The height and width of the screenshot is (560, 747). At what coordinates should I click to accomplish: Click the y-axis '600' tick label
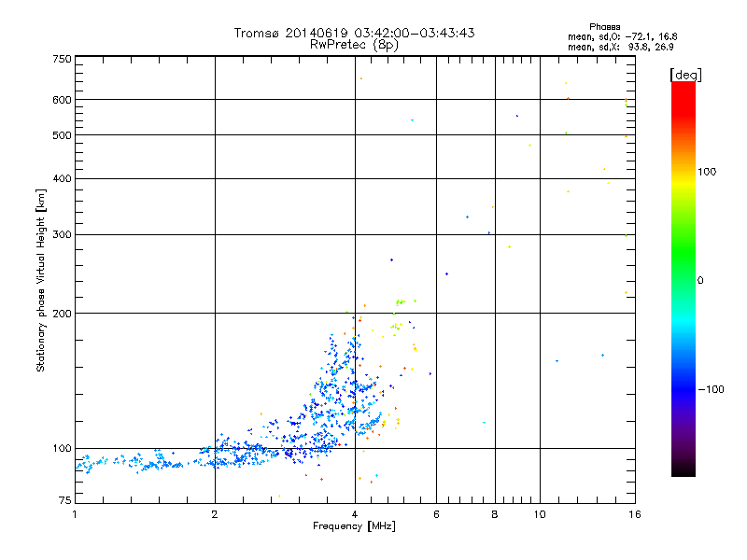click(x=62, y=100)
